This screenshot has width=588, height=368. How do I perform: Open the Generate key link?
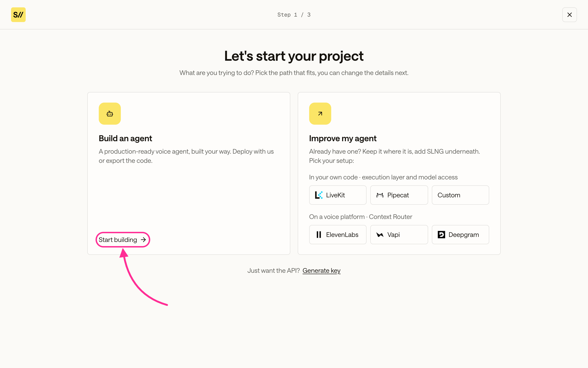(x=321, y=270)
